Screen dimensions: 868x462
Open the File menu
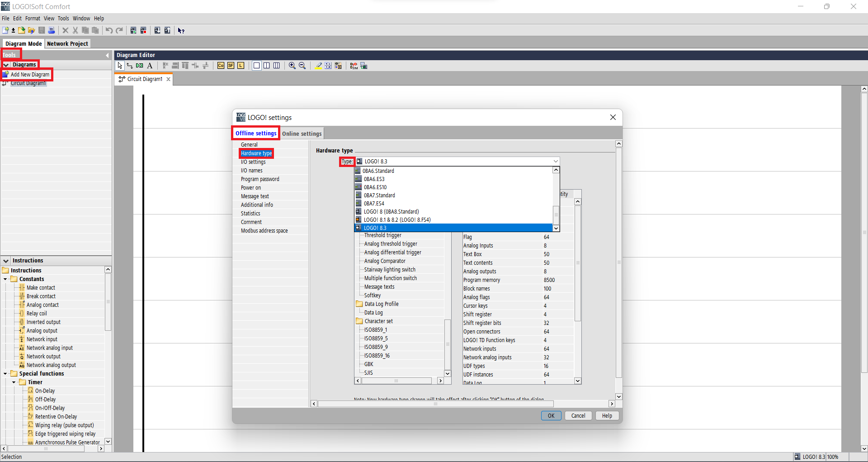pos(5,19)
